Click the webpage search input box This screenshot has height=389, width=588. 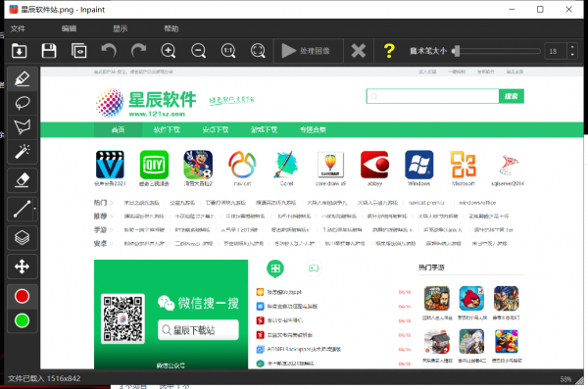(x=433, y=96)
